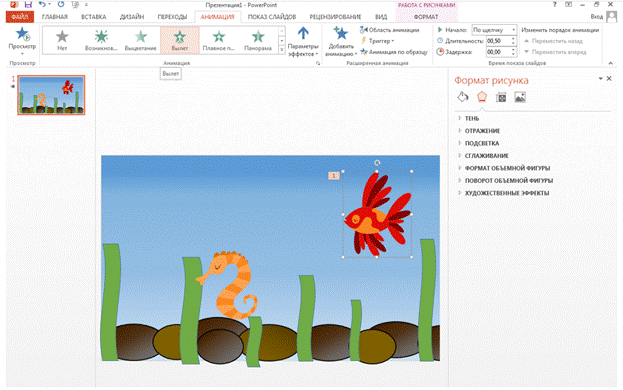Viewport: 623px width, 390px height.
Task: Open Size & Properties icon in Format pane
Action: (501, 97)
